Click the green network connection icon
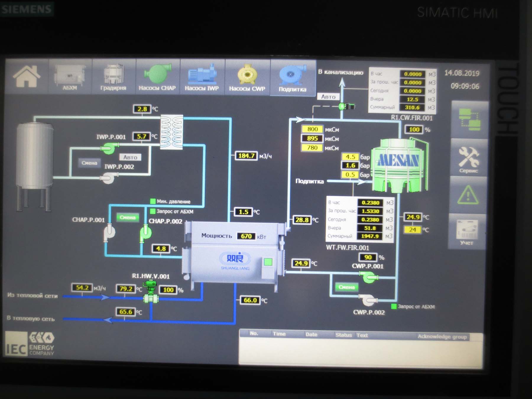 coord(469,120)
